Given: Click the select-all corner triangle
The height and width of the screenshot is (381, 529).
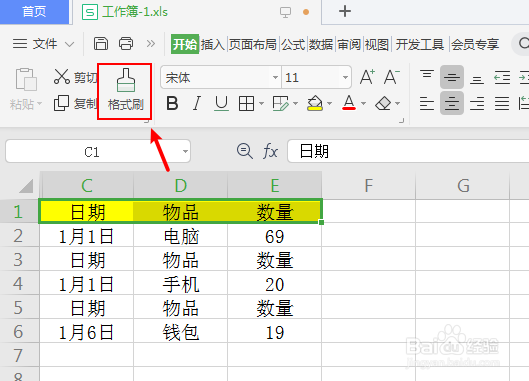Looking at the screenshot, I should point(26,186).
